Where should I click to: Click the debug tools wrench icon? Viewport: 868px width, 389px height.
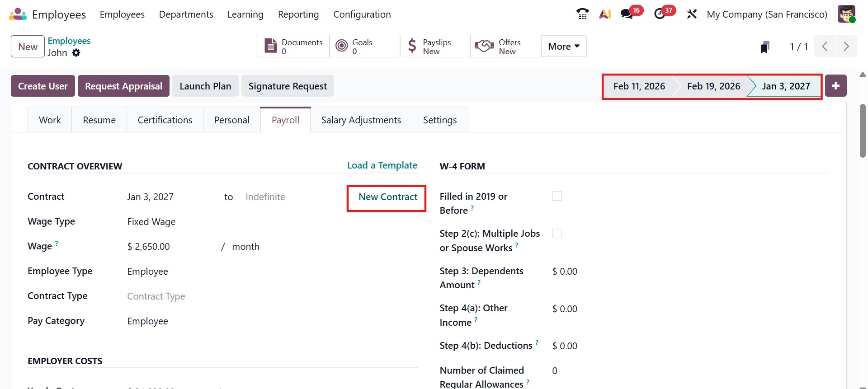(692, 14)
